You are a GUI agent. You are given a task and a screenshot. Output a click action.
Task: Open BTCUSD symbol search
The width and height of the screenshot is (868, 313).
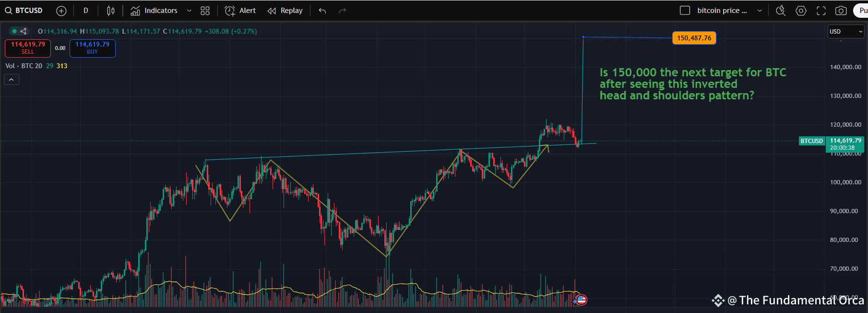[24, 11]
